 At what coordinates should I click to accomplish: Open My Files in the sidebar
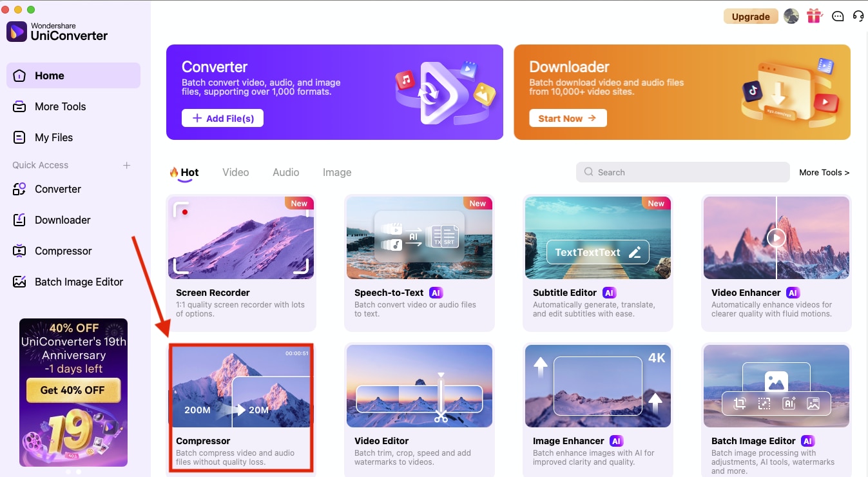point(55,137)
